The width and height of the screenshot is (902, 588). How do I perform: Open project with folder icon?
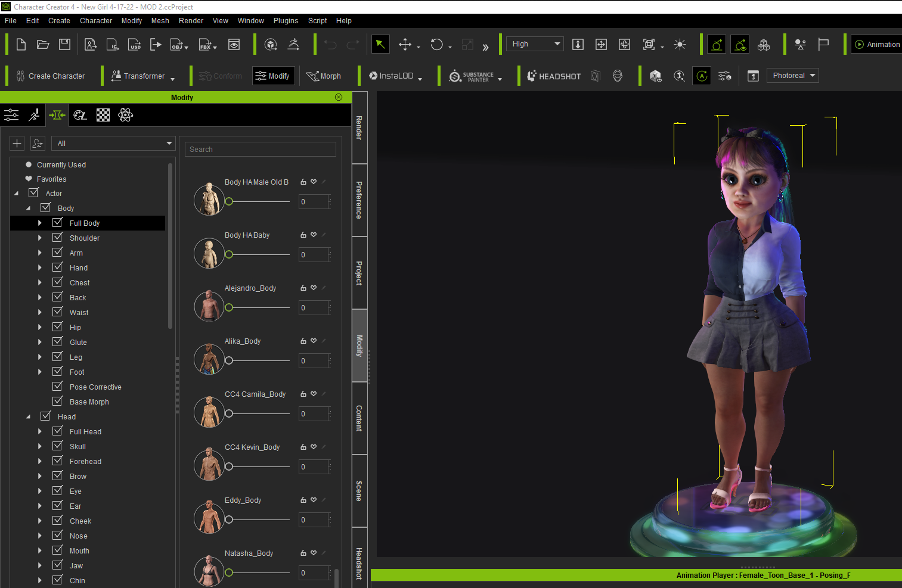pyautogui.click(x=43, y=45)
